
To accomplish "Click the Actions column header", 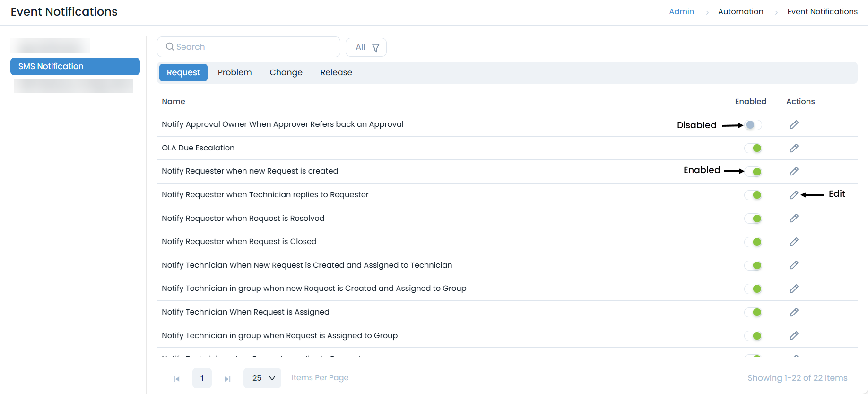I will (800, 101).
